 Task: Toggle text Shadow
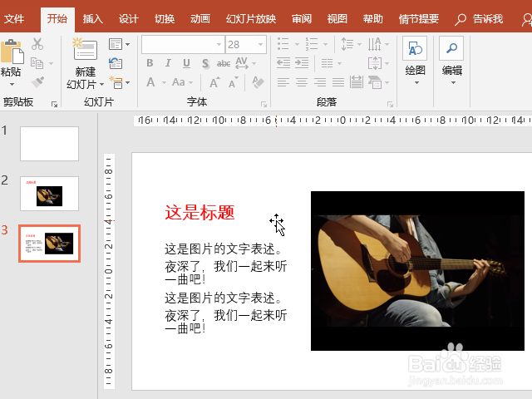click(205, 63)
